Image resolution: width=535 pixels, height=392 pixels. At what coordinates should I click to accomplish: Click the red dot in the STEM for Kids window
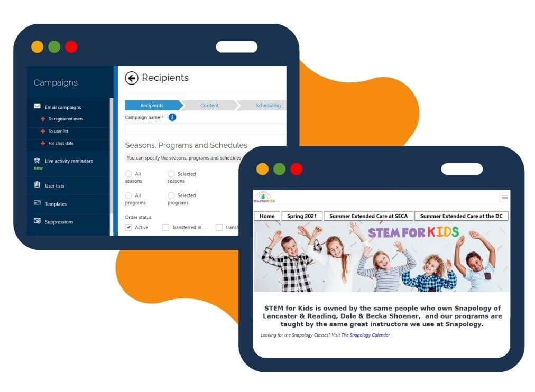coord(297,169)
